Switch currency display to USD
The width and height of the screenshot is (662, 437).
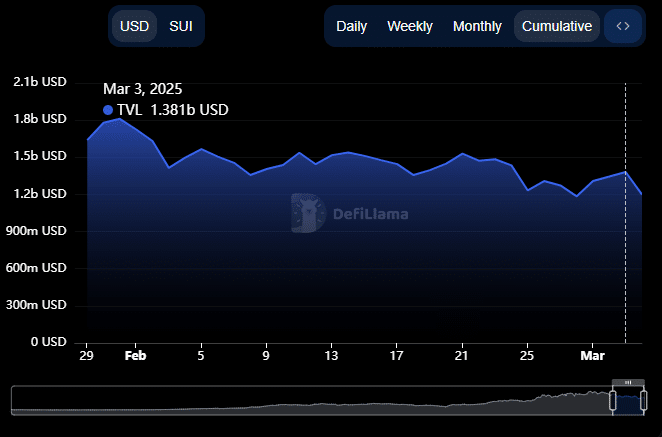[133, 26]
